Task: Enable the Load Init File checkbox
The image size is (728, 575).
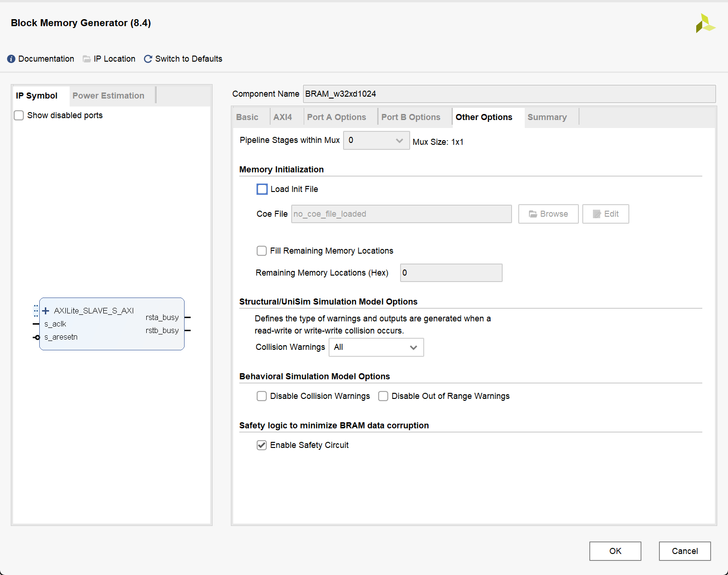Action: [262, 189]
